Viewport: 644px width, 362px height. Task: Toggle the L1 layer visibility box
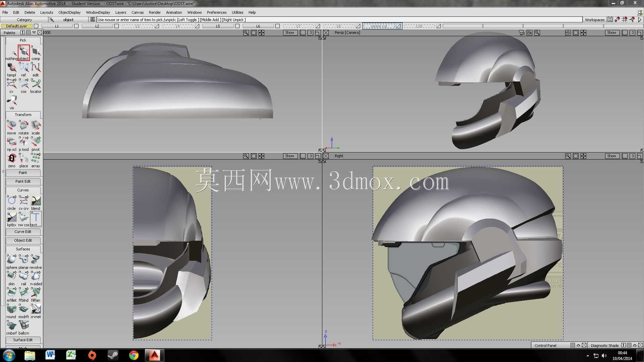[76, 26]
